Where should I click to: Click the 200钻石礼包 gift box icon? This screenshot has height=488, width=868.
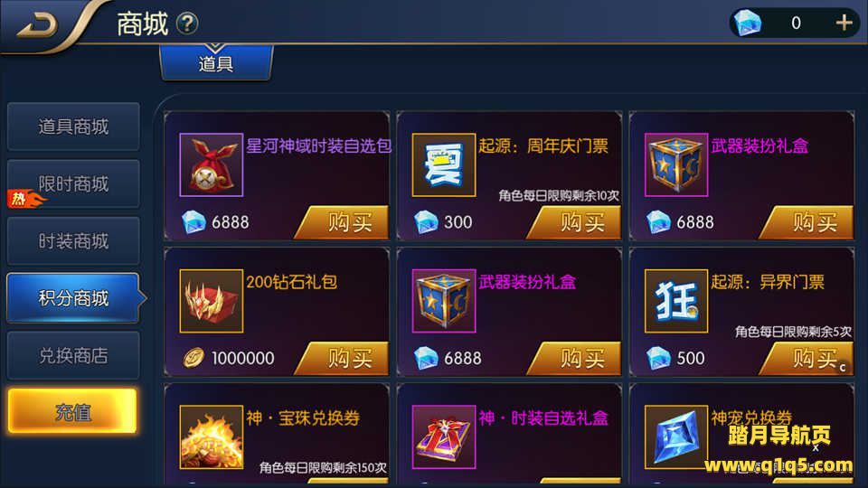pyautogui.click(x=212, y=301)
